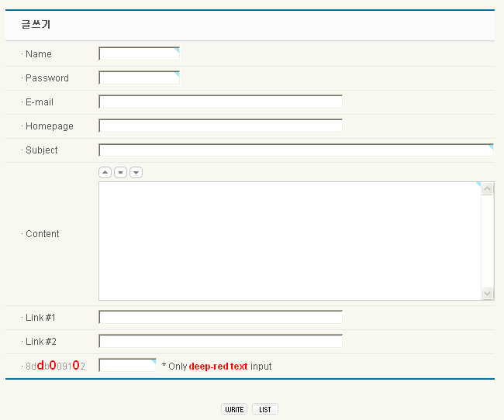Screen dimensions: 504x420
Task: Click the shrink content box up-arrow icon
Action: click(x=105, y=172)
